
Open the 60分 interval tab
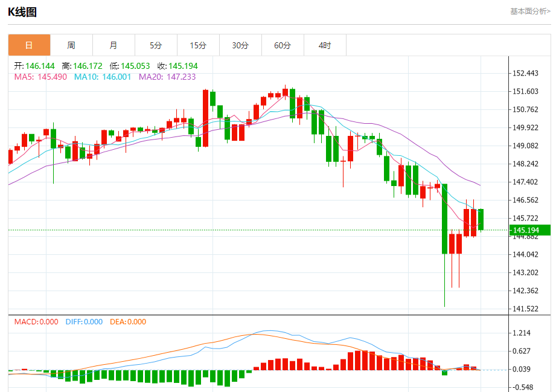pos(283,45)
